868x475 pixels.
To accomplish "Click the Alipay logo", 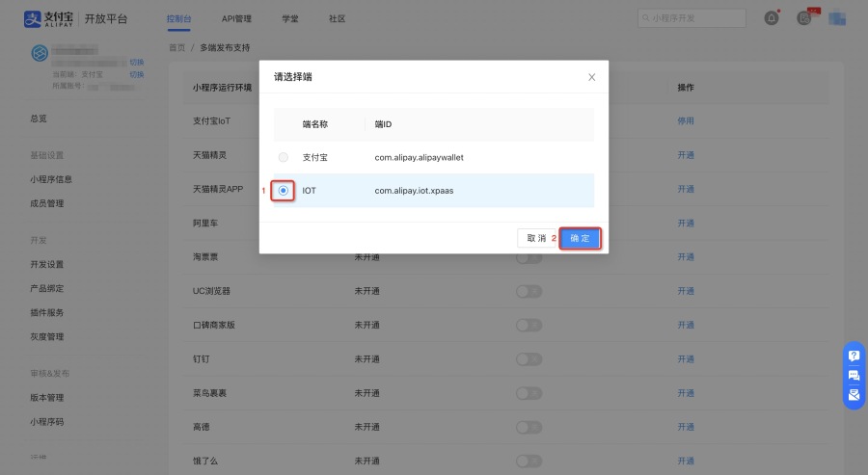I will point(49,19).
